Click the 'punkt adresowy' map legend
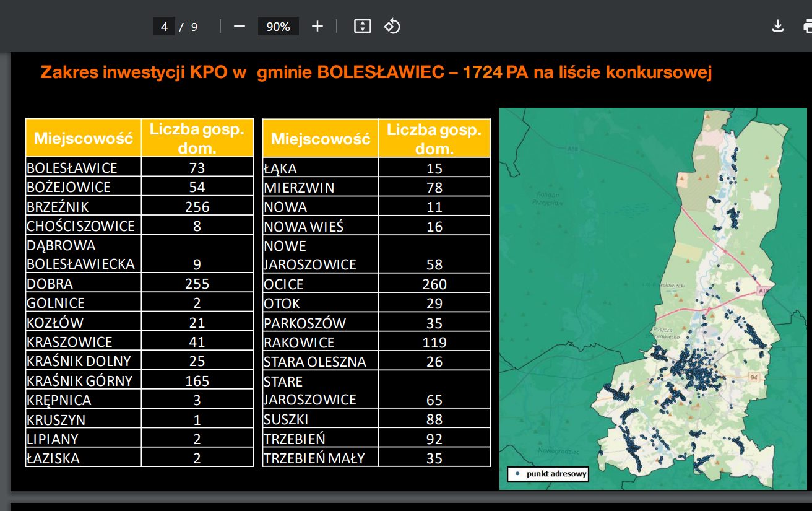 [x=548, y=474]
